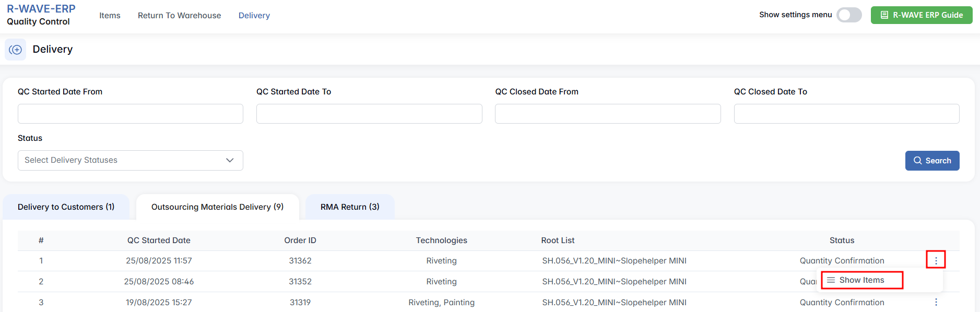Open the Items menu

[x=110, y=16]
